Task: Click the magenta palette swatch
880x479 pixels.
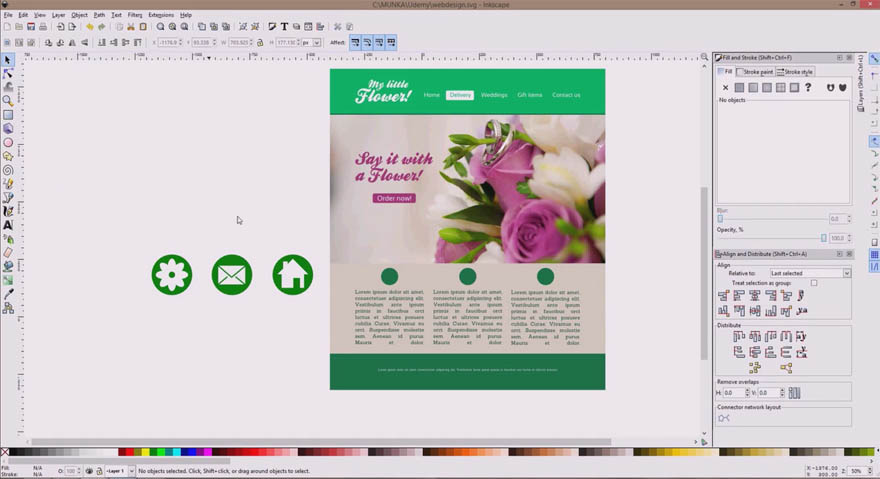Action: click(x=208, y=452)
